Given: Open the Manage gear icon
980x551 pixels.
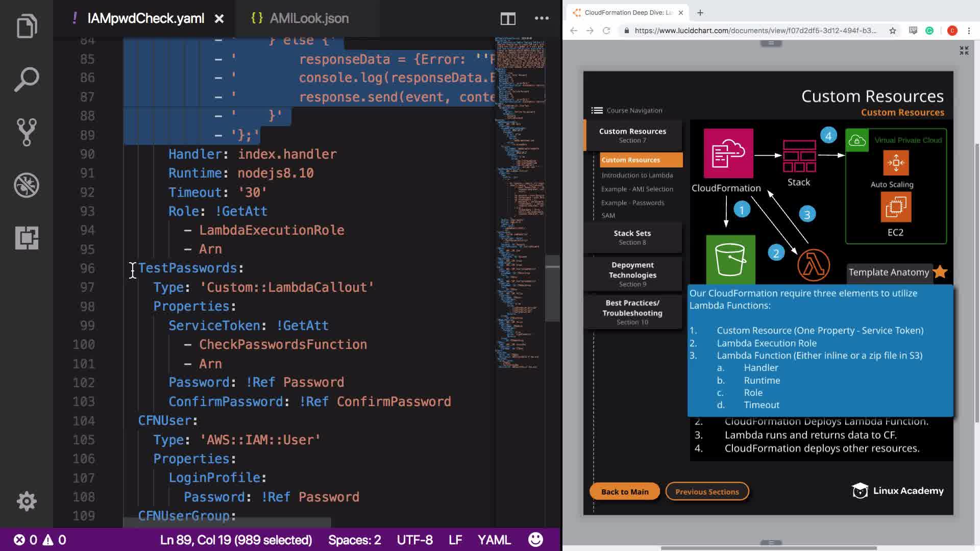Looking at the screenshot, I should point(27,501).
